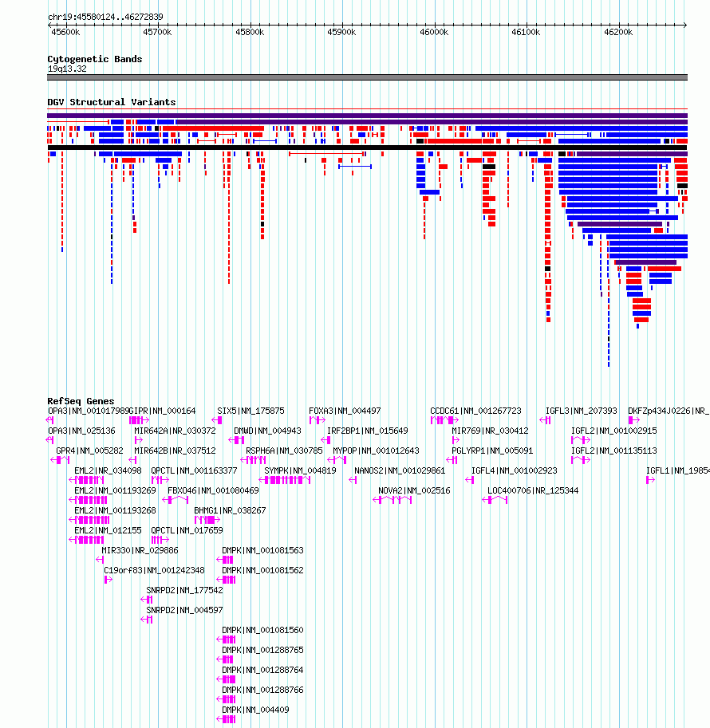Select the FOXA3|NM_004497 gene label
The height and width of the screenshot is (728, 710).
(345, 411)
